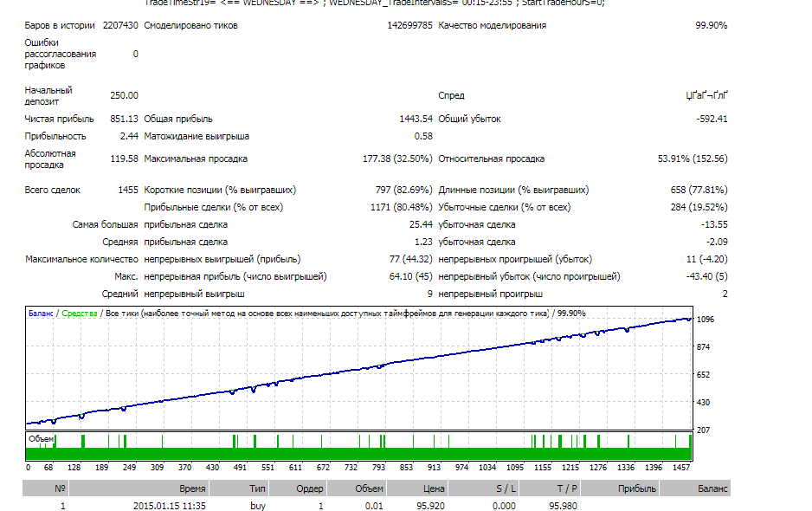Click the 'Объем' volume panel label

[x=41, y=439]
